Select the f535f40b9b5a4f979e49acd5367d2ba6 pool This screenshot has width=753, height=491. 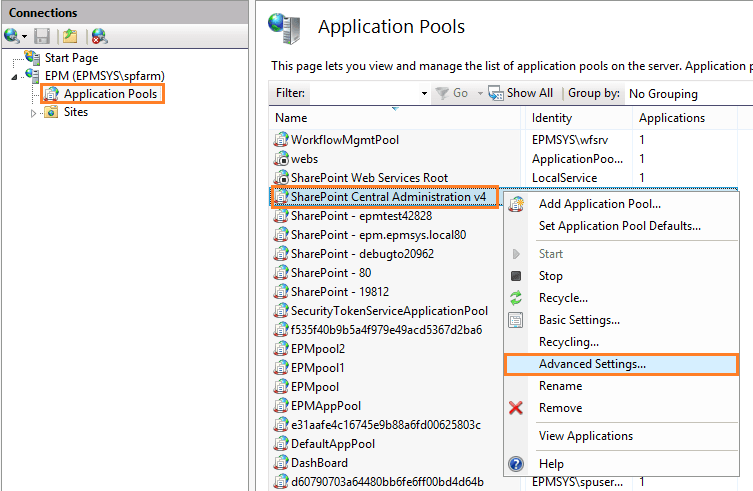point(386,330)
